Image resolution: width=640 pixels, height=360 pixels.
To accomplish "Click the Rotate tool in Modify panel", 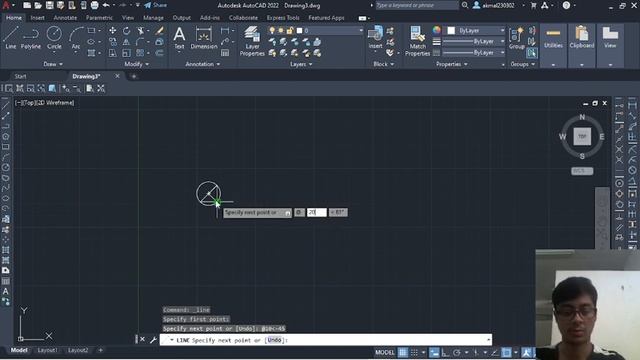I will point(127,31).
